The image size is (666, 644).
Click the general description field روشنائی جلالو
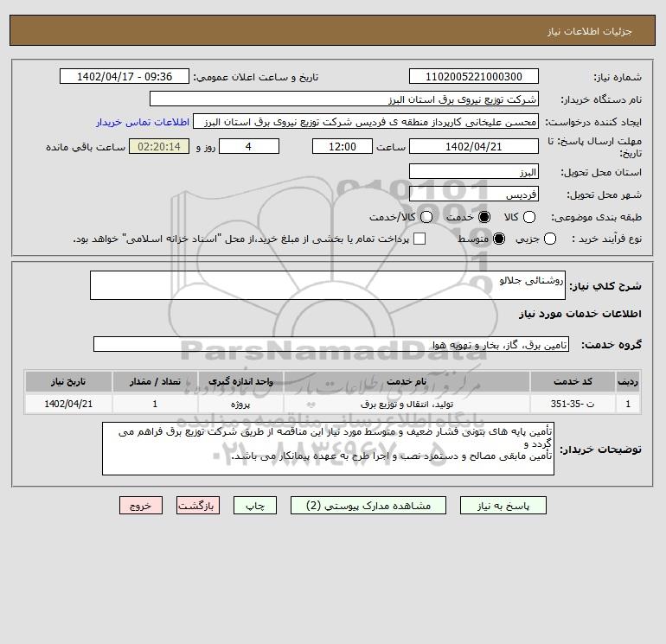[328, 285]
